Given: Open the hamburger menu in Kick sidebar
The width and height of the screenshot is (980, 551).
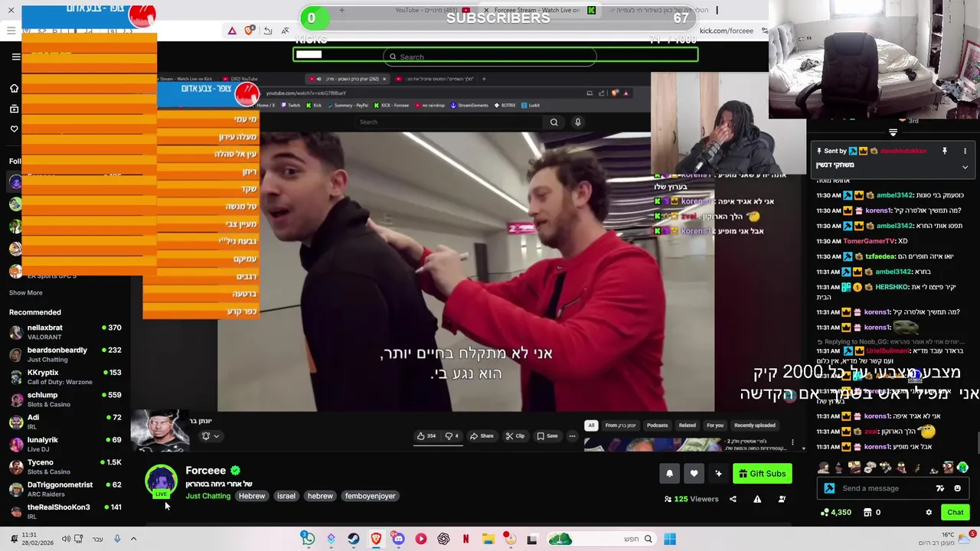Looking at the screenshot, I should [15, 57].
